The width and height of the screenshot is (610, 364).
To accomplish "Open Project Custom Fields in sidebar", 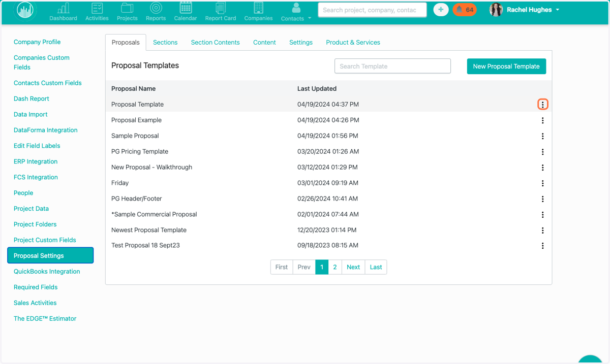I will tap(45, 240).
